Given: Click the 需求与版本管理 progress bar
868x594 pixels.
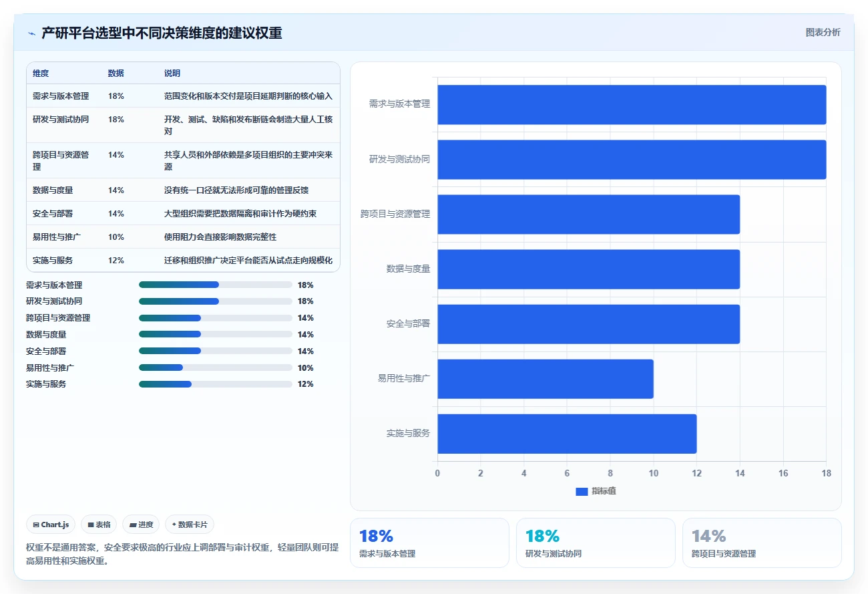Looking at the screenshot, I should pos(216,285).
